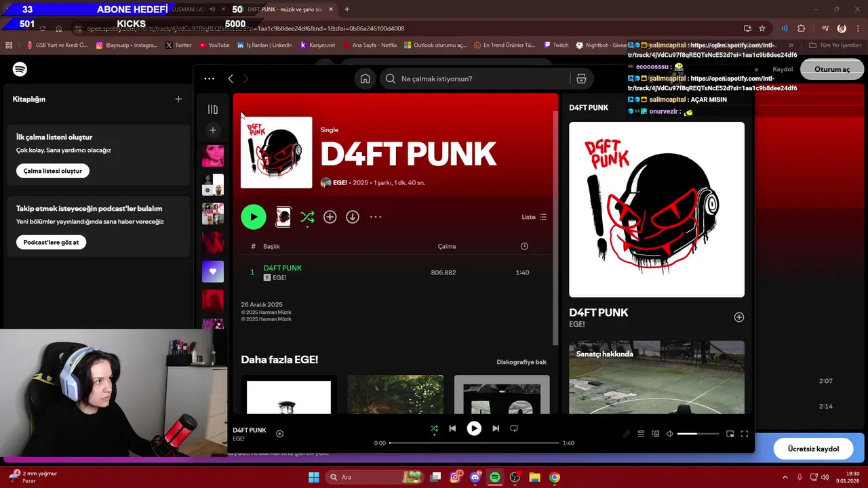Screen dimensions: 868x488
Task: Click the 'Oturum aç' button
Action: tap(832, 69)
